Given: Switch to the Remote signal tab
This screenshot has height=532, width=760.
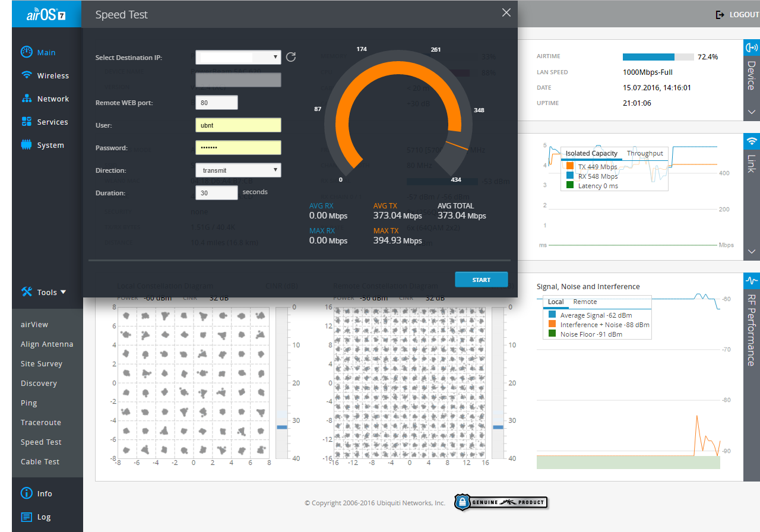Looking at the screenshot, I should pyautogui.click(x=585, y=302).
